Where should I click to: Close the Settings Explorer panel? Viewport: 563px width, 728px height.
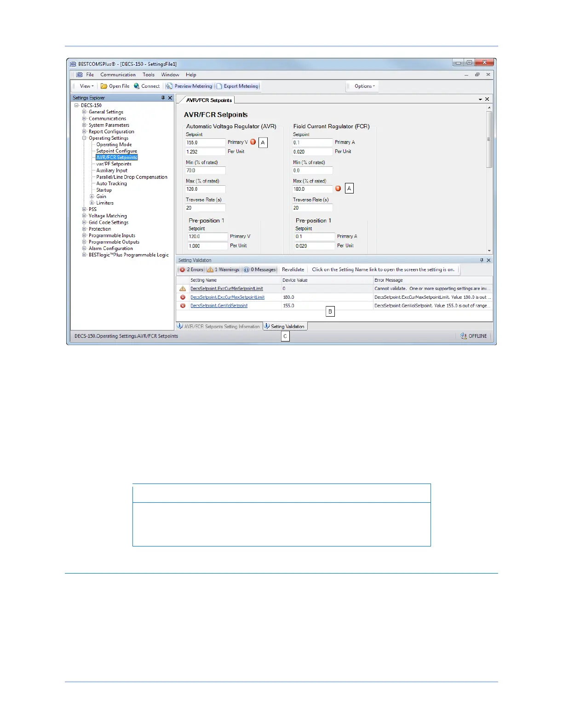(170, 98)
